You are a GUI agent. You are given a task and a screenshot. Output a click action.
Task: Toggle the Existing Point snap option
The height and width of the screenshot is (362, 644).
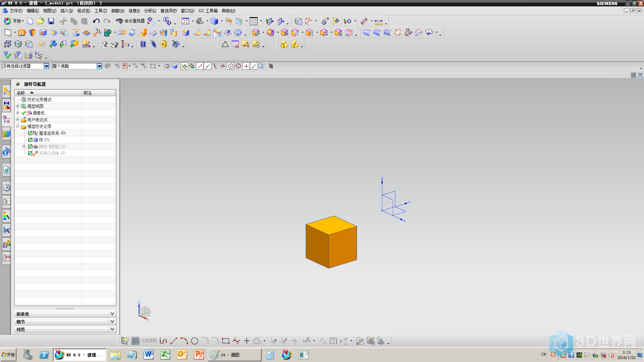pos(246,66)
